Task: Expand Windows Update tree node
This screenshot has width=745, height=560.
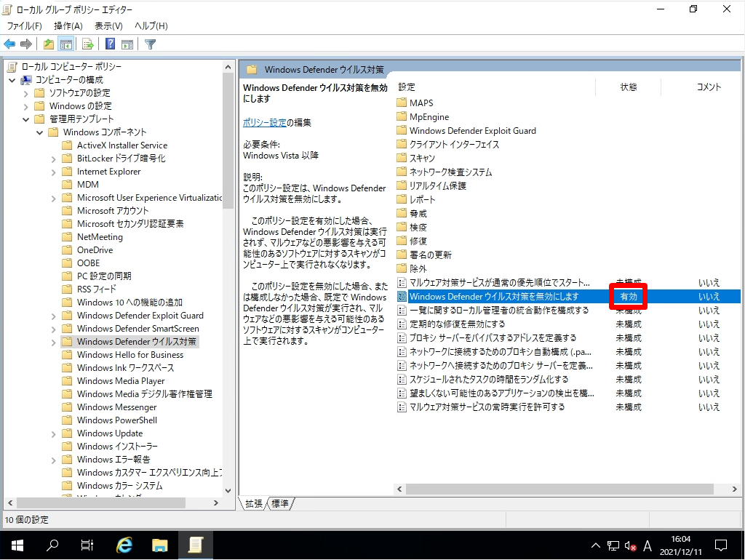Action: [x=54, y=434]
